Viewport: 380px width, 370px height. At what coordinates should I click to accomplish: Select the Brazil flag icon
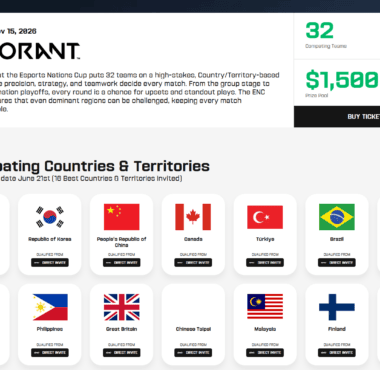pos(337,217)
